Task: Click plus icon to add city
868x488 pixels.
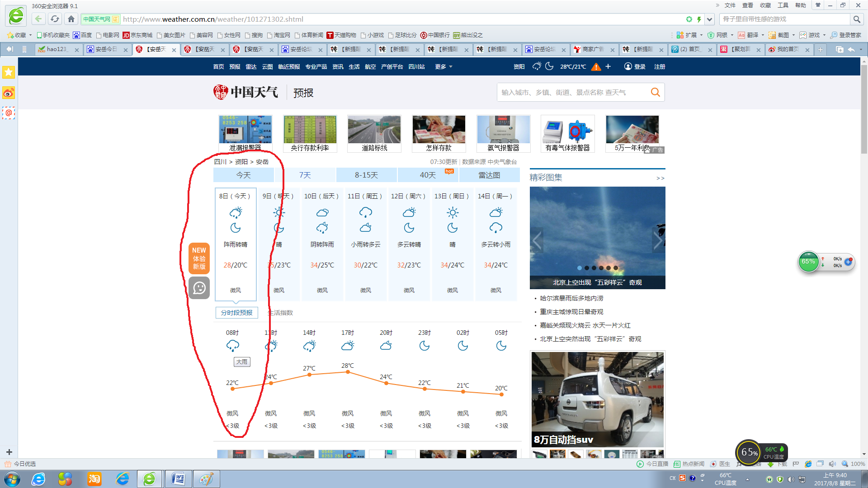Action: [x=608, y=66]
